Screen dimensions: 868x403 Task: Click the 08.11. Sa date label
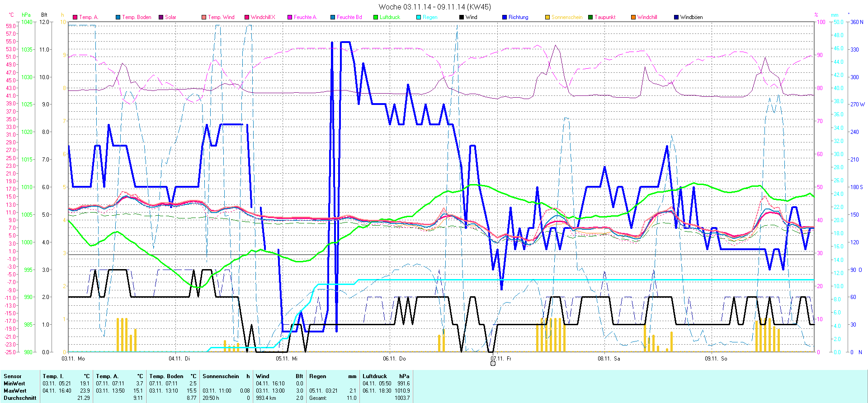coord(609,359)
